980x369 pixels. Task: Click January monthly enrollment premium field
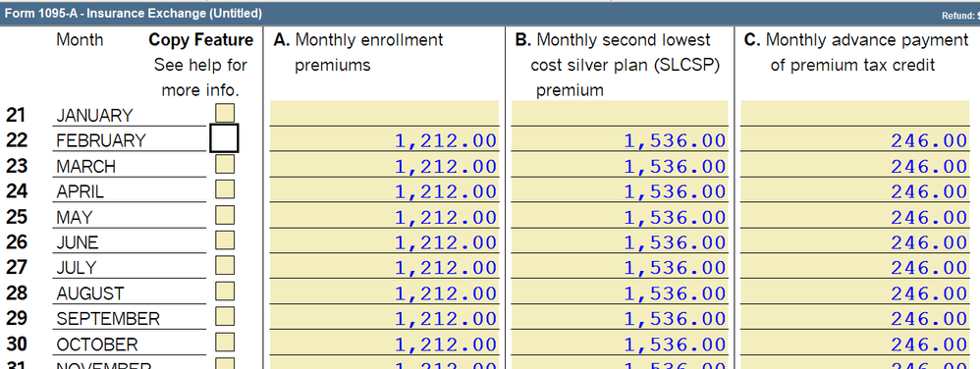(x=384, y=113)
